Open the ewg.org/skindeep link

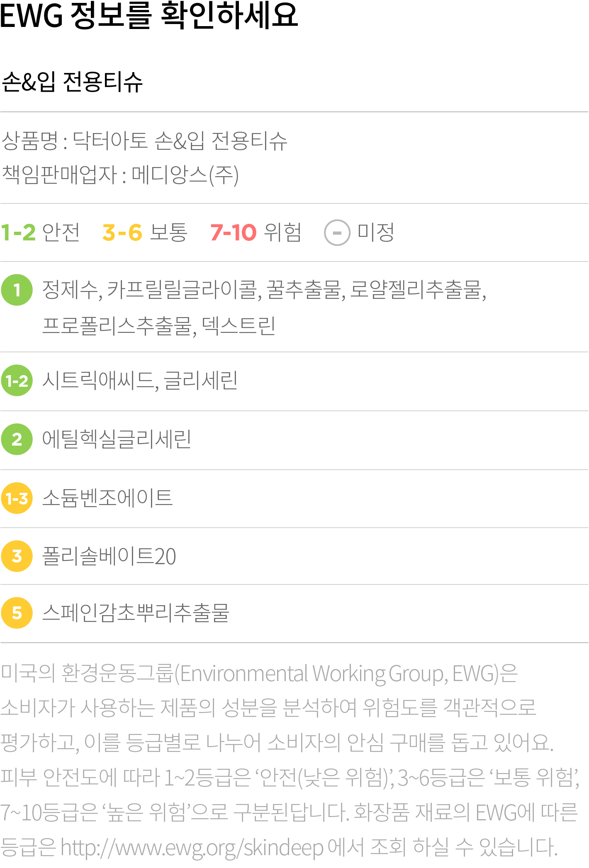click(192, 847)
